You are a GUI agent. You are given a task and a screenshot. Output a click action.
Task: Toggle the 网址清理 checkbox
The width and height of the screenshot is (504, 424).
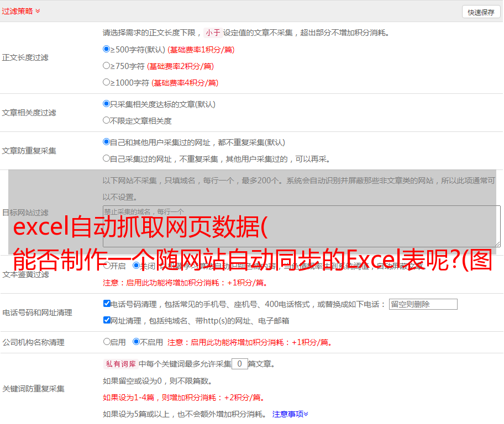coord(107,320)
